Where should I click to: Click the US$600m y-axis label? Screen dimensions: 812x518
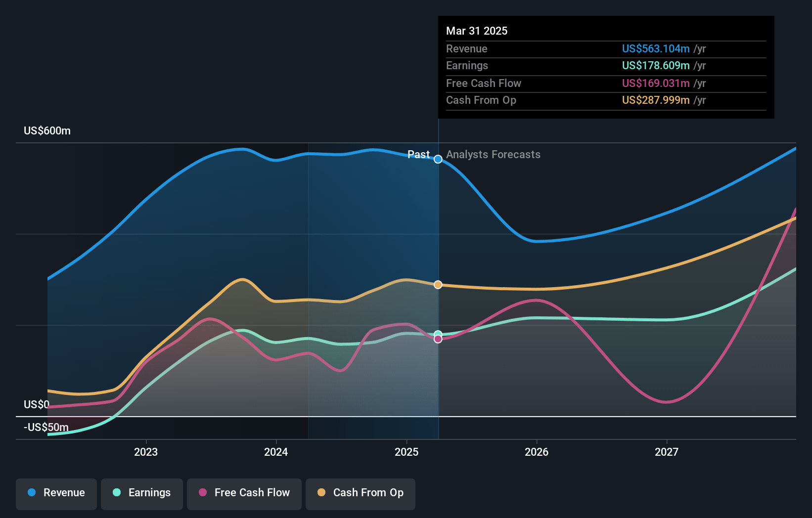[x=47, y=131]
